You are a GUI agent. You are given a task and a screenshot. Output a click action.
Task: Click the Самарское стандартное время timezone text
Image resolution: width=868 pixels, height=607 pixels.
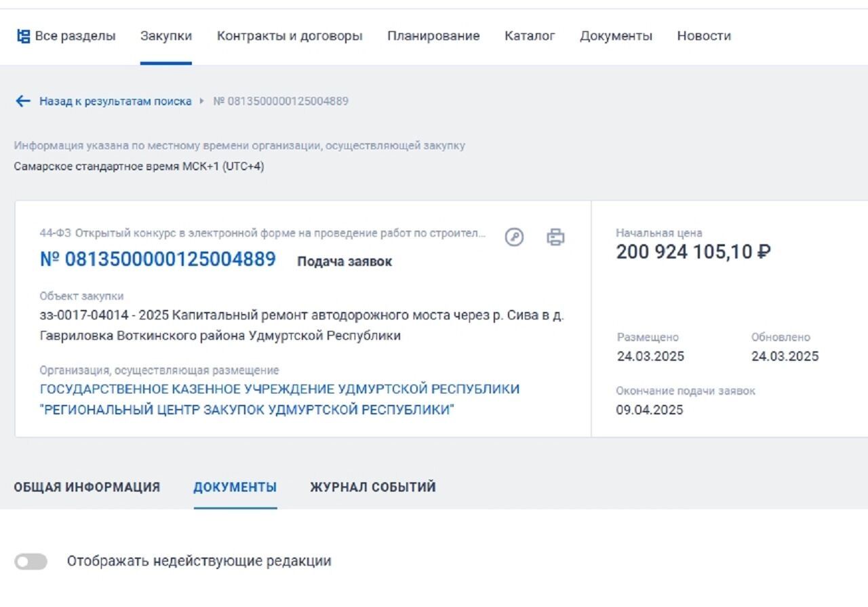(139, 167)
